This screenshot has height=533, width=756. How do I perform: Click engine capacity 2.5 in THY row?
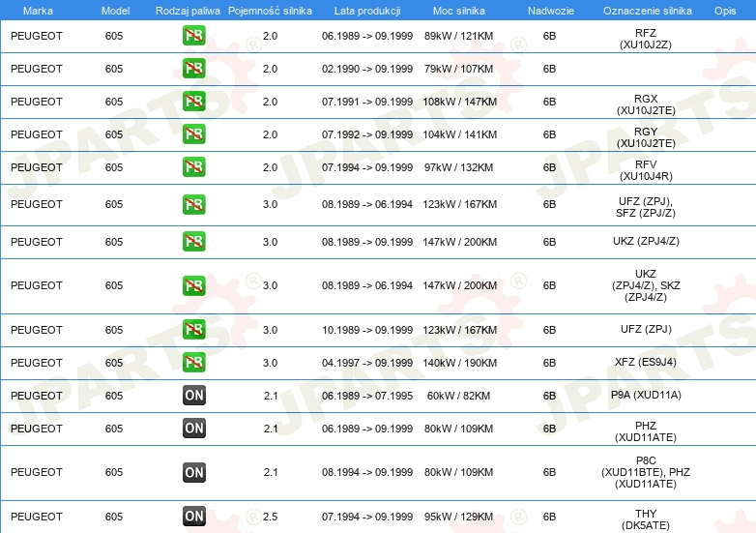270,517
